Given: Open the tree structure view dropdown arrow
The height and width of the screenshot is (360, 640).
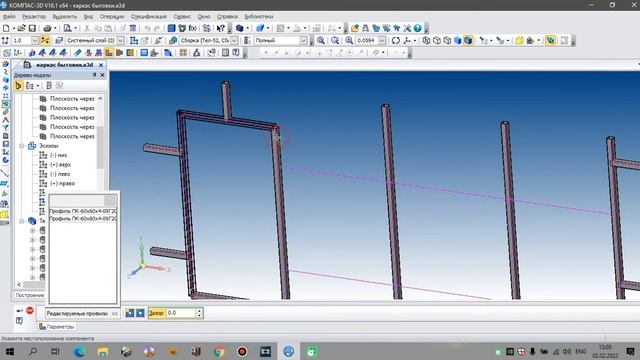Looking at the screenshot, I should (38, 86).
